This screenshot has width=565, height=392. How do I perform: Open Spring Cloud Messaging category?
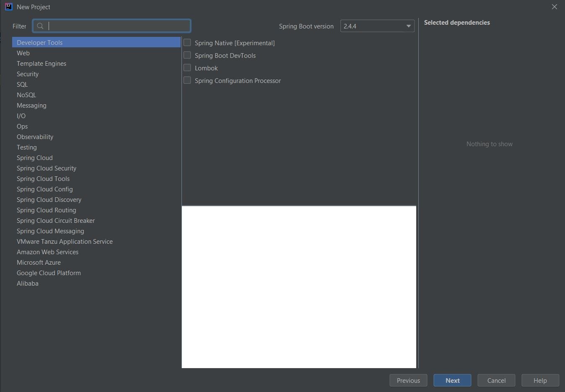[x=96, y=231]
